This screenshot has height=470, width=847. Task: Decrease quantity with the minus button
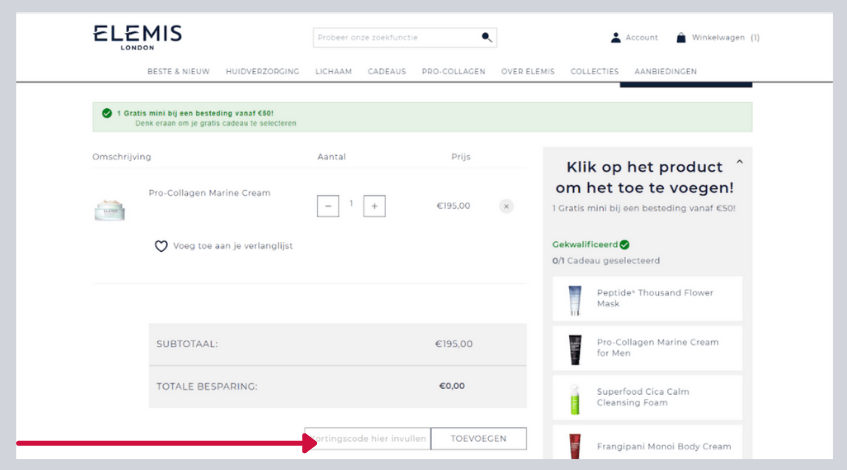(x=328, y=206)
